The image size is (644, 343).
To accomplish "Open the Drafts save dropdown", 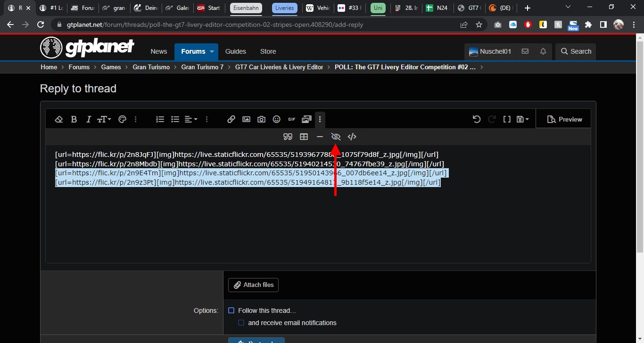I will 523,119.
